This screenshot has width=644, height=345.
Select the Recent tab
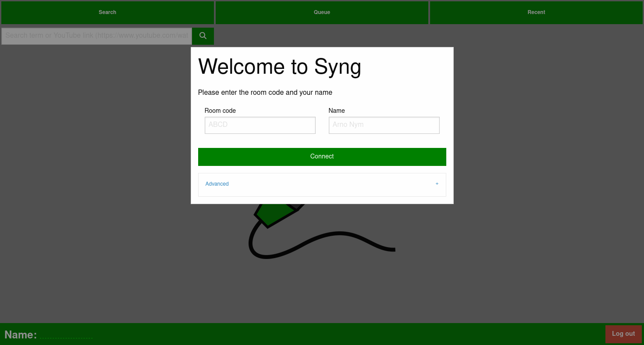click(536, 12)
